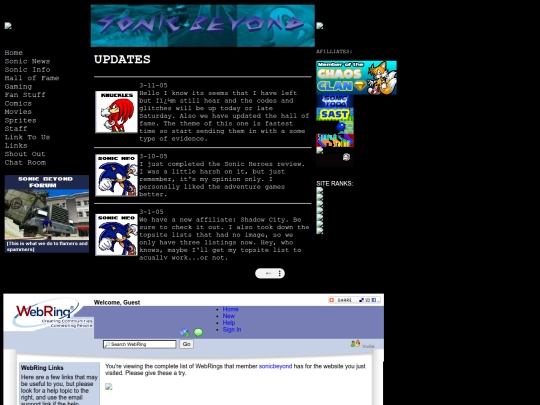Click Knuckles avatar on 3-11-05 update
The height and width of the screenshot is (405, 540).
116,112
